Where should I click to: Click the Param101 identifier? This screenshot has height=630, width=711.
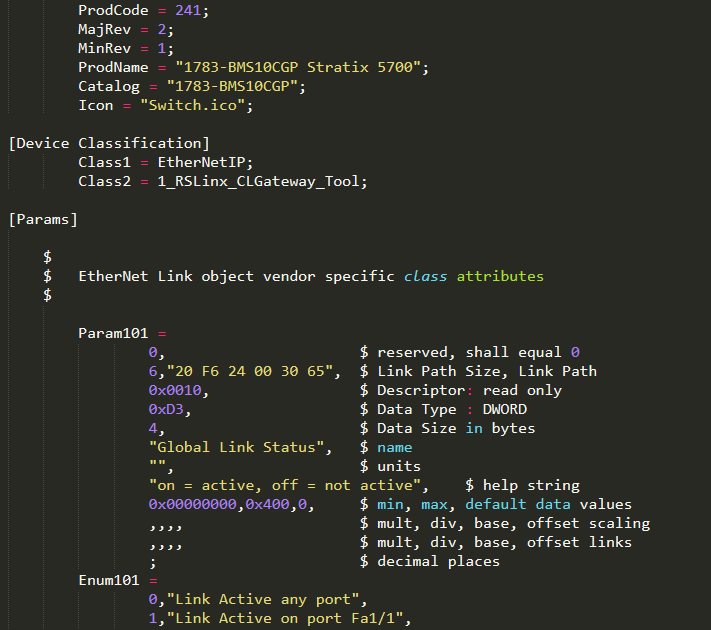click(x=113, y=333)
